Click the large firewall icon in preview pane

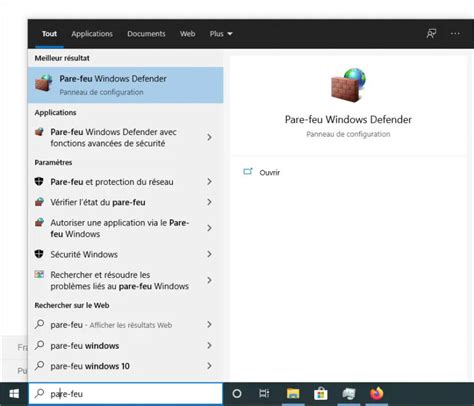tap(348, 85)
